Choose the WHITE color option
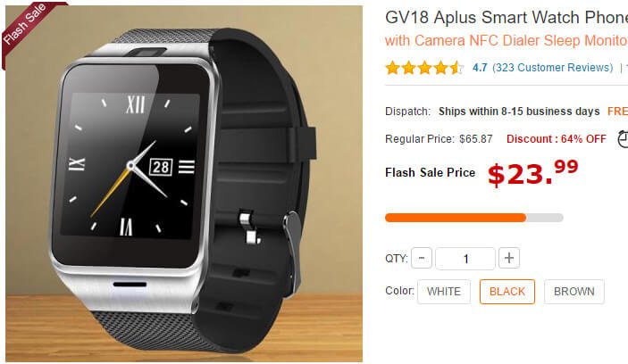 coord(444,292)
